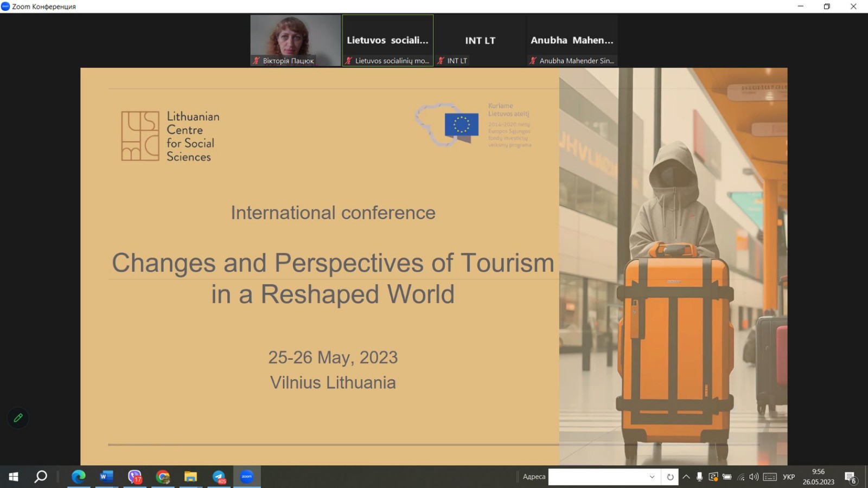Viewport: 868px width, 488px height.
Task: Click the show desktop sliver at taskbar end
Action: [866, 477]
